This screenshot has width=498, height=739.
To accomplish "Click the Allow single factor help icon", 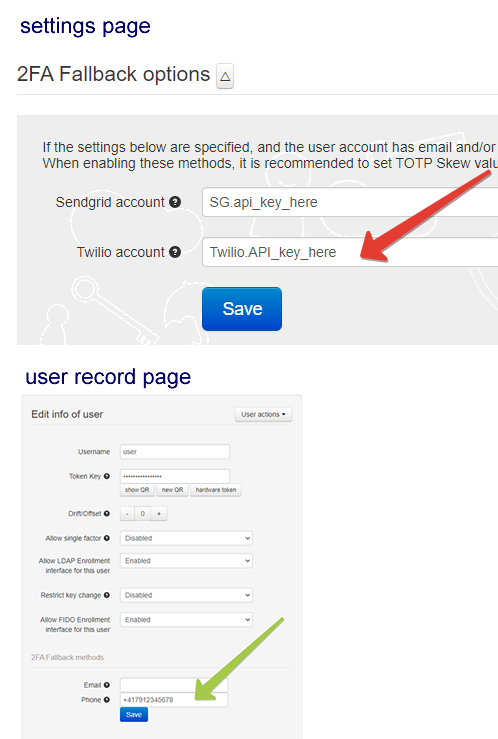I will (x=106, y=538).
